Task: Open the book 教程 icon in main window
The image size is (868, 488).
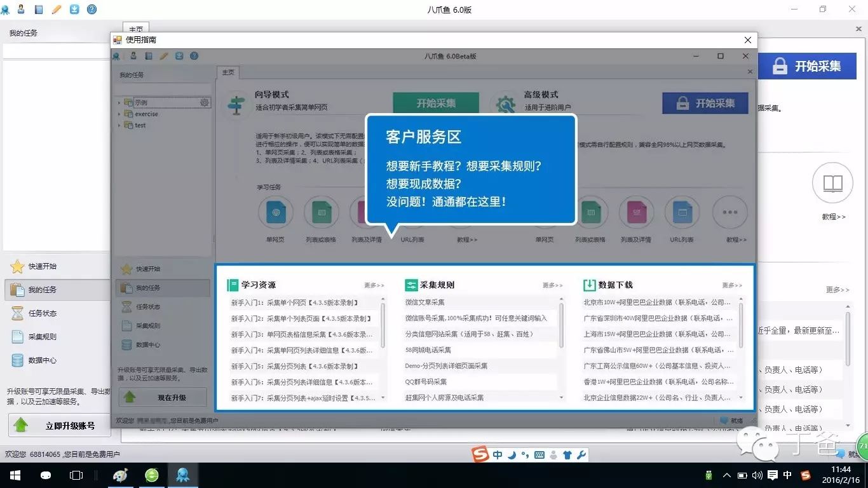Action: [832, 184]
